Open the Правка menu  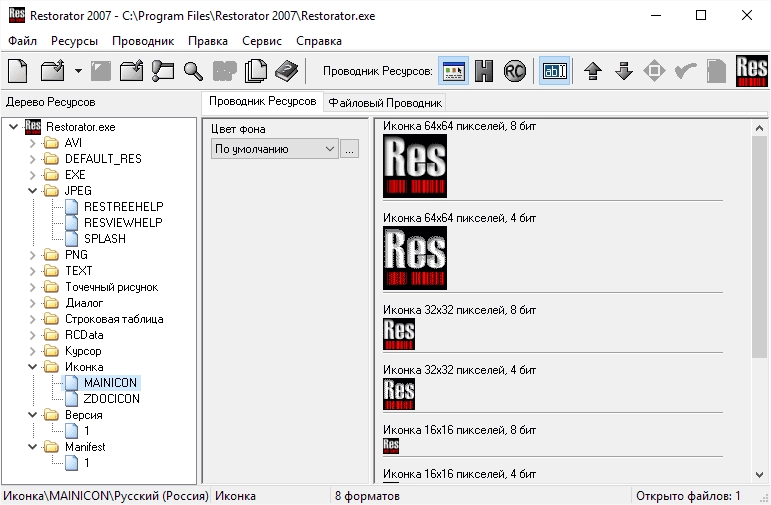point(208,41)
